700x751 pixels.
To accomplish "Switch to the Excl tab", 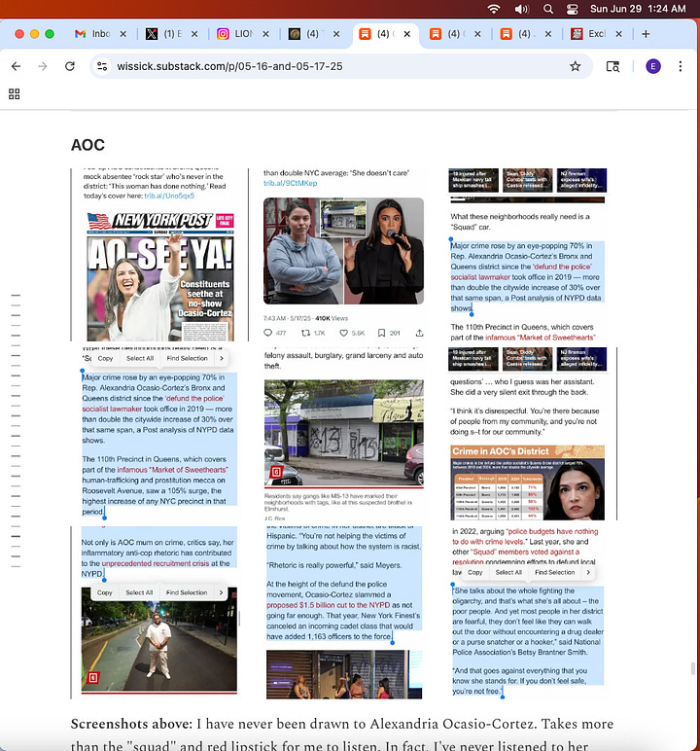I will tap(589, 34).
